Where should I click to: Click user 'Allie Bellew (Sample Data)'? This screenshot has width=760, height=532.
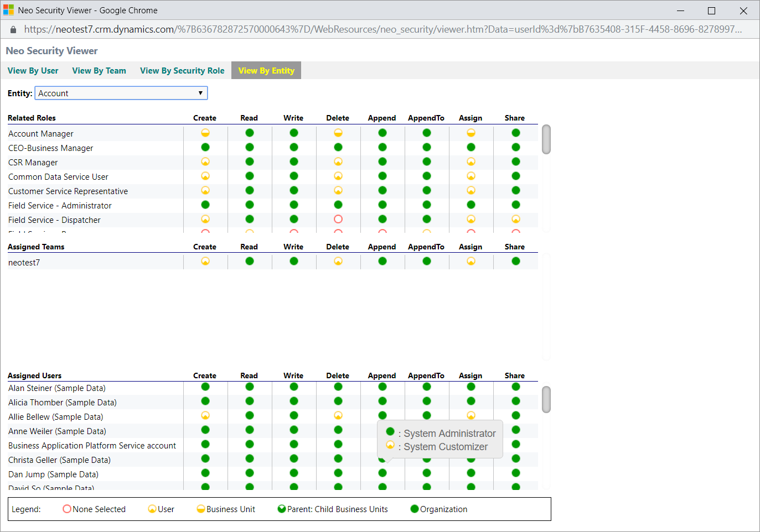pos(55,417)
